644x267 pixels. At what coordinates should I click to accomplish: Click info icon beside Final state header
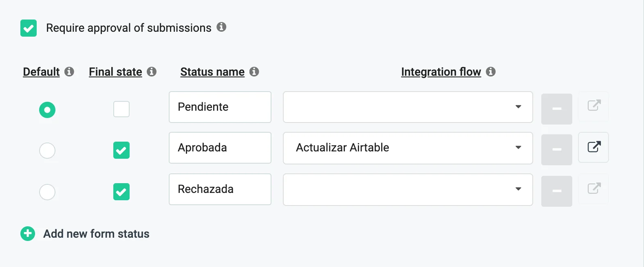click(152, 72)
